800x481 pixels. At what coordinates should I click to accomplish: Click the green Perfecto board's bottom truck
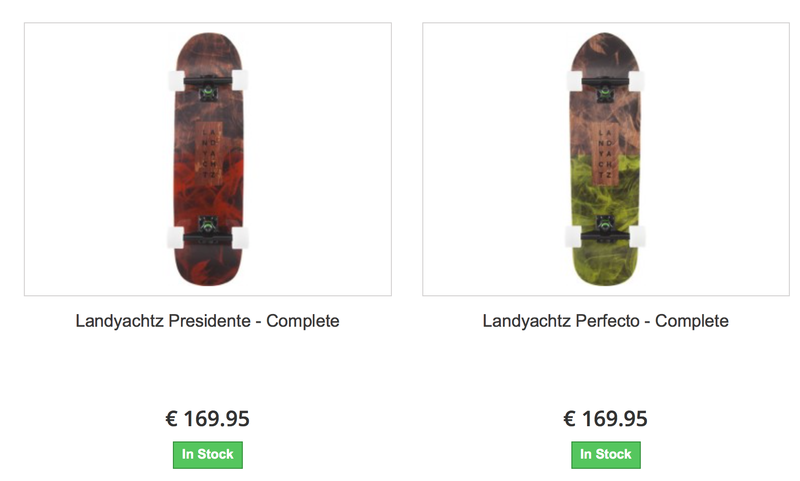point(606,230)
